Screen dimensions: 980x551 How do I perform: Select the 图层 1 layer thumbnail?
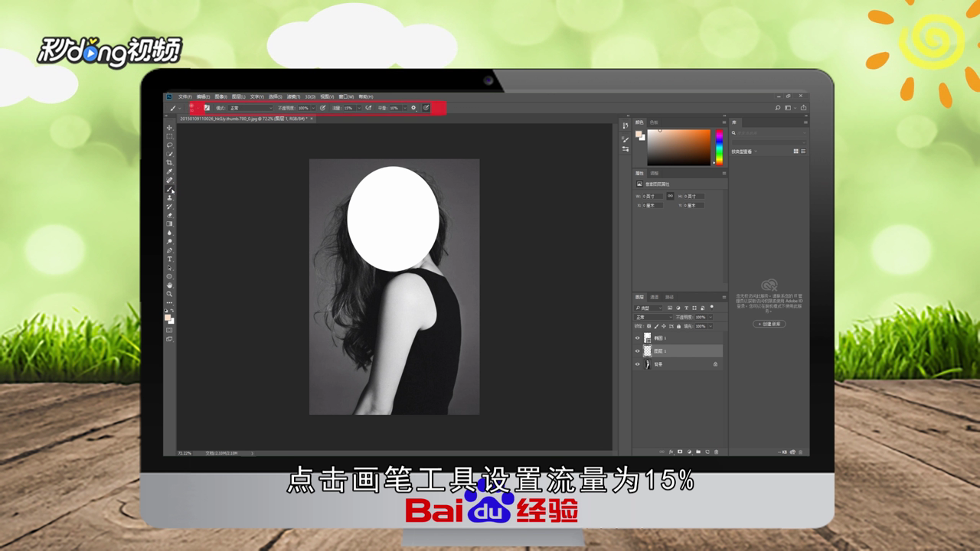point(648,351)
